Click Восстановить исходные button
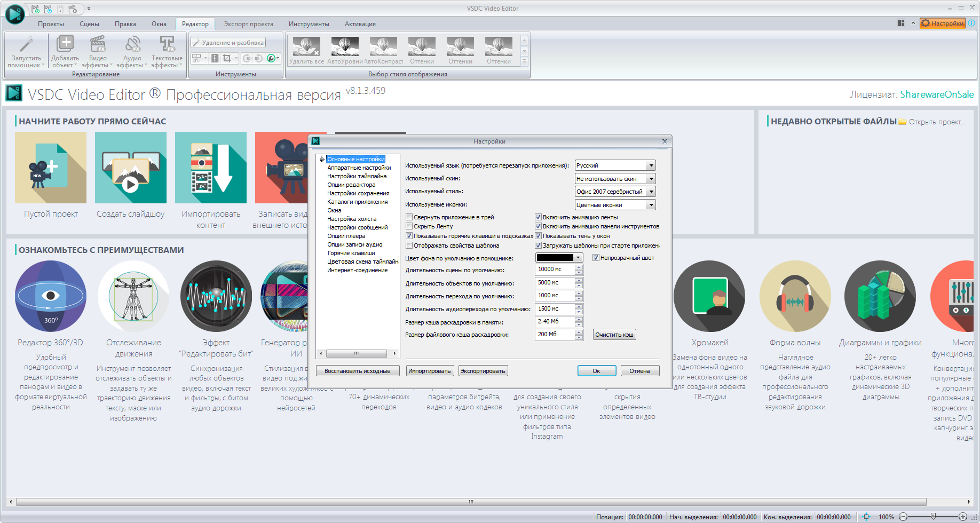 click(357, 371)
